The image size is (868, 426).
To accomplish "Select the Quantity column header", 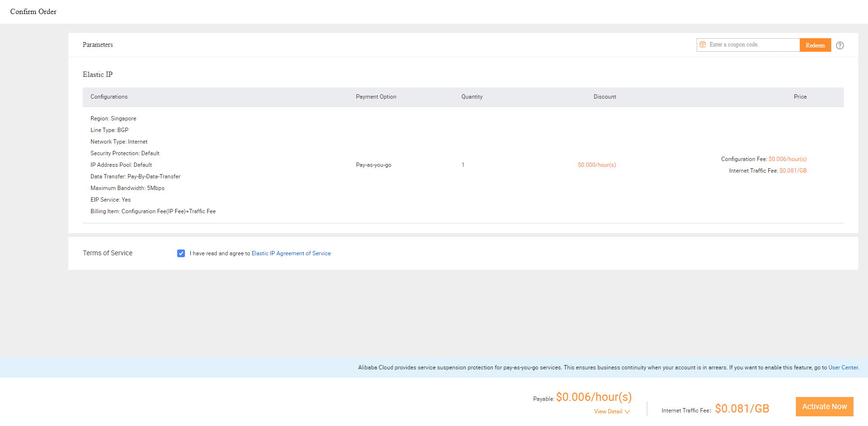I will point(472,97).
